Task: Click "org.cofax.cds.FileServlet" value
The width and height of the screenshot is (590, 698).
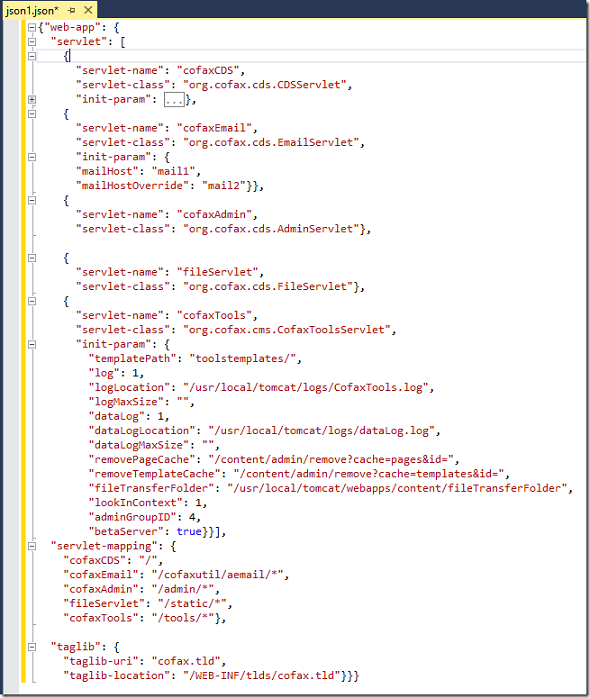Action: (269, 286)
